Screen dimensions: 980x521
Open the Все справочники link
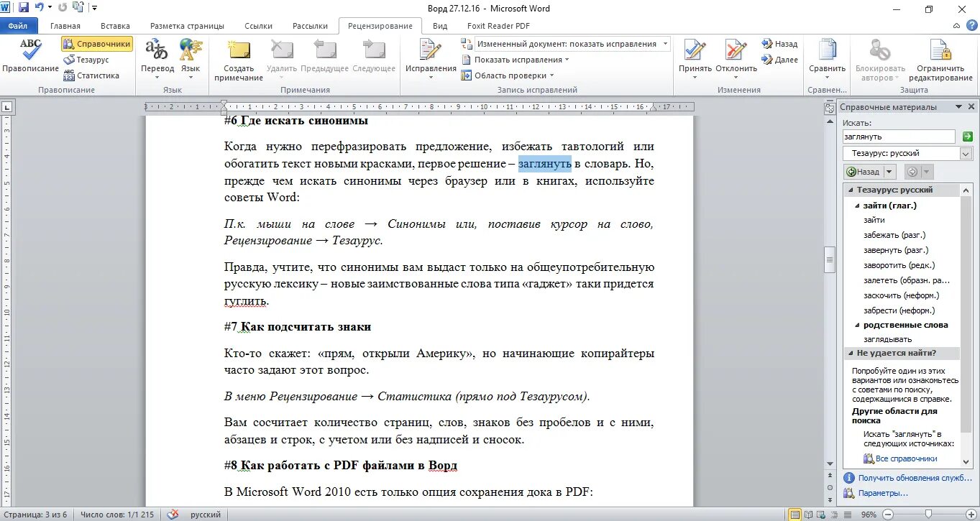pyautogui.click(x=906, y=458)
